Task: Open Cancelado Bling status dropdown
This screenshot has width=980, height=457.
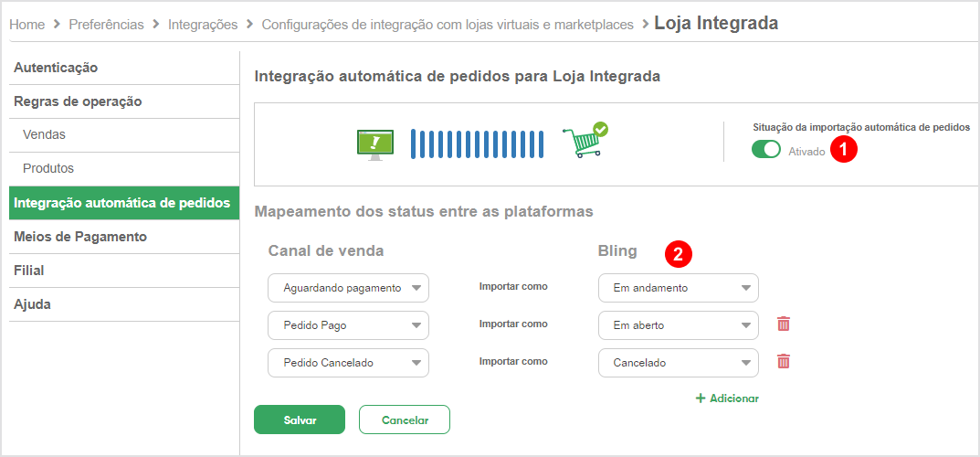Action: 678,363
